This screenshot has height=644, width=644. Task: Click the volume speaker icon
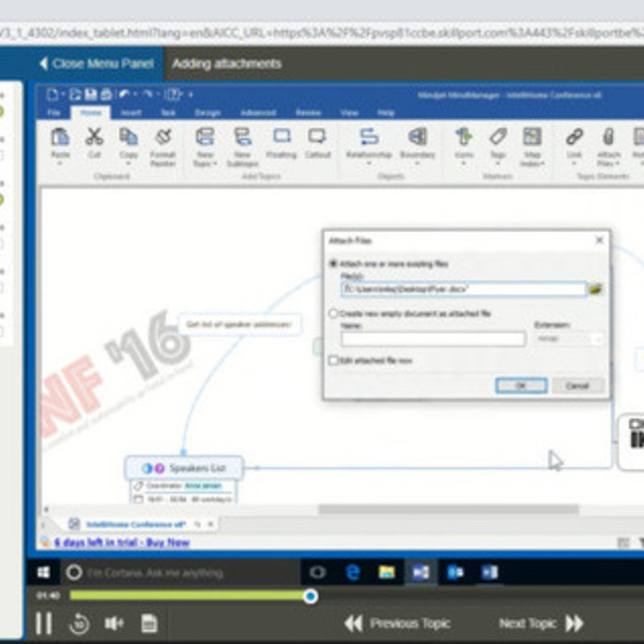click(114, 623)
